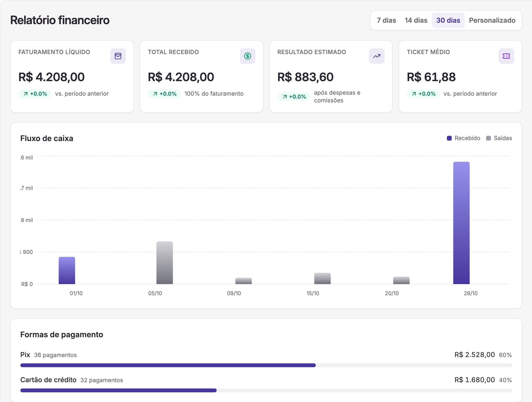Click the gray Saídas bar at 15/10

click(322, 279)
